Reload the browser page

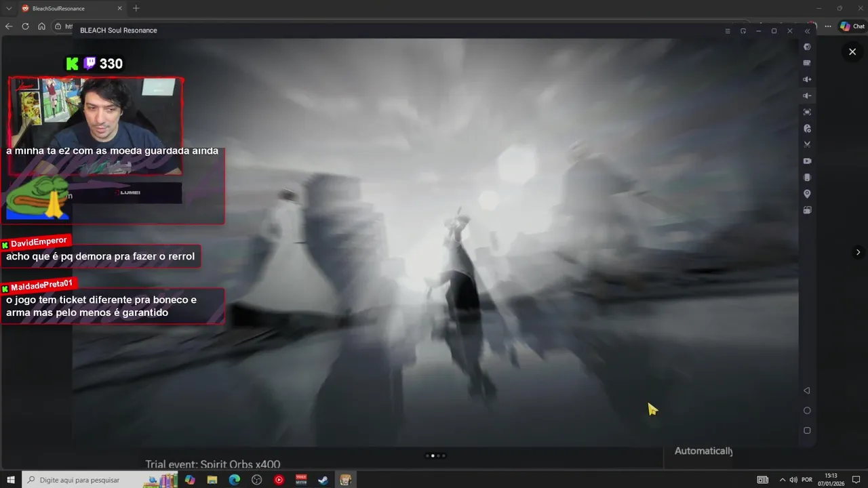(x=25, y=26)
